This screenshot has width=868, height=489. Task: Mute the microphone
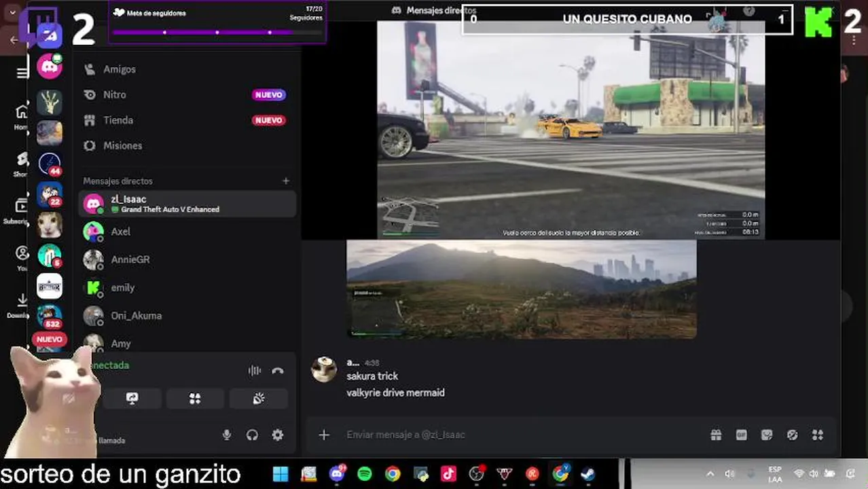[x=227, y=435]
